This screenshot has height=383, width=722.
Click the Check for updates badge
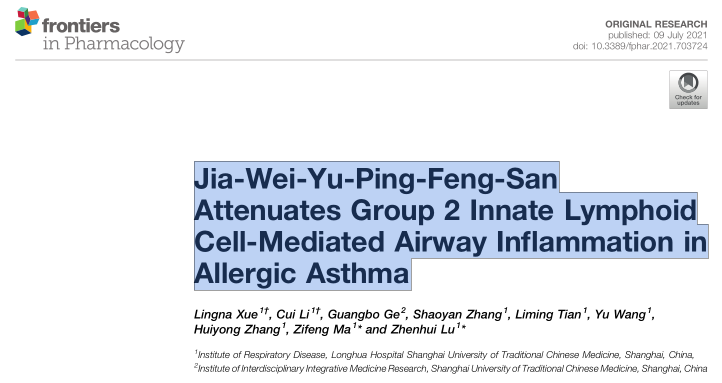[x=688, y=89]
